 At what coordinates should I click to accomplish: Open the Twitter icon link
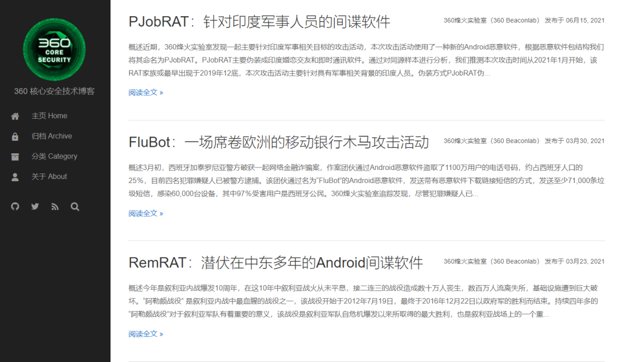[35, 207]
